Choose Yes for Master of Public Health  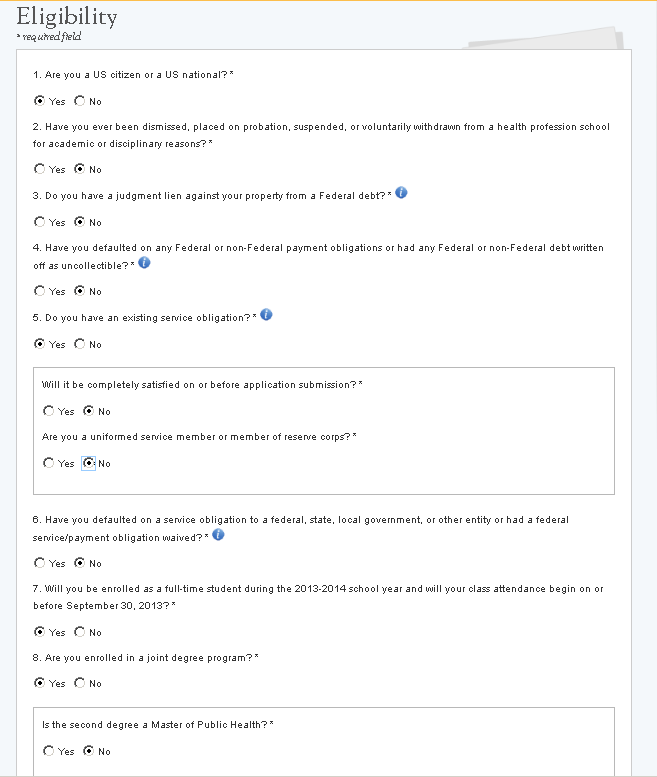tap(49, 751)
